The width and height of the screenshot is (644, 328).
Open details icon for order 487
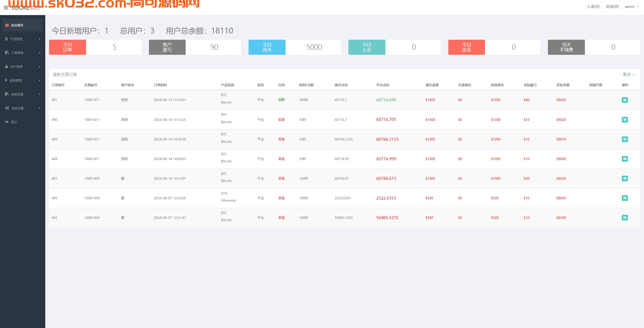point(625,178)
